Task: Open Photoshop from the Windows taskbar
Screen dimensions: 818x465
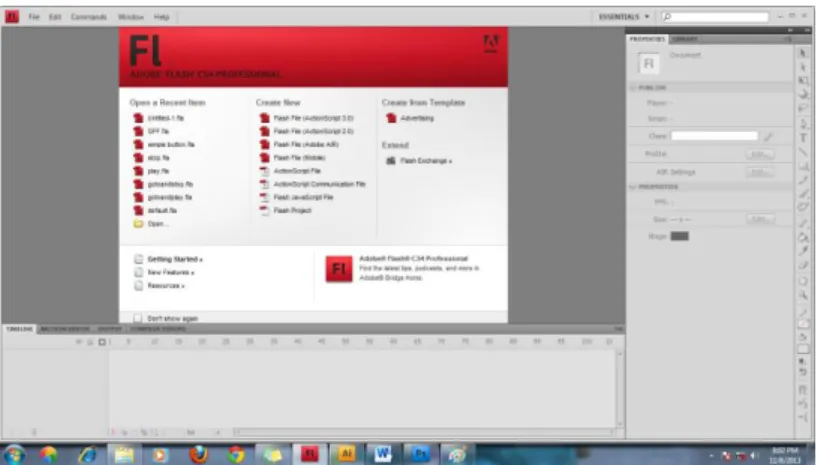Action: [419, 454]
